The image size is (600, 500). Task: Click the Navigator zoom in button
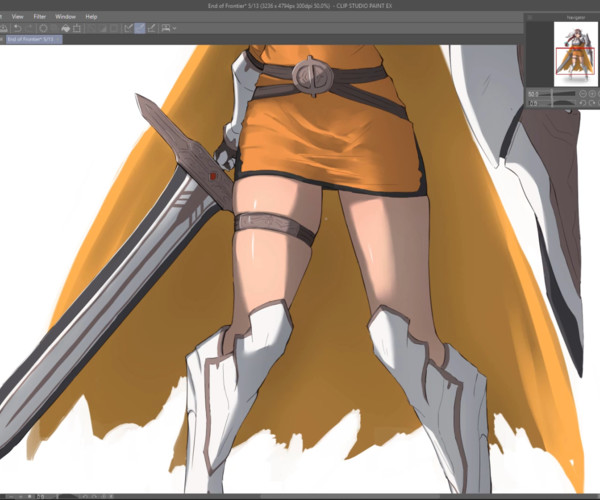pos(592,94)
